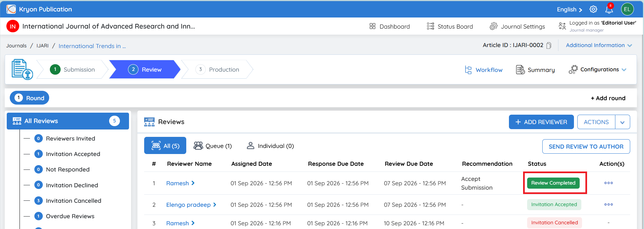Viewport: 644px width, 229px height.
Task: Open the EL user avatar menu
Action: [627, 9]
